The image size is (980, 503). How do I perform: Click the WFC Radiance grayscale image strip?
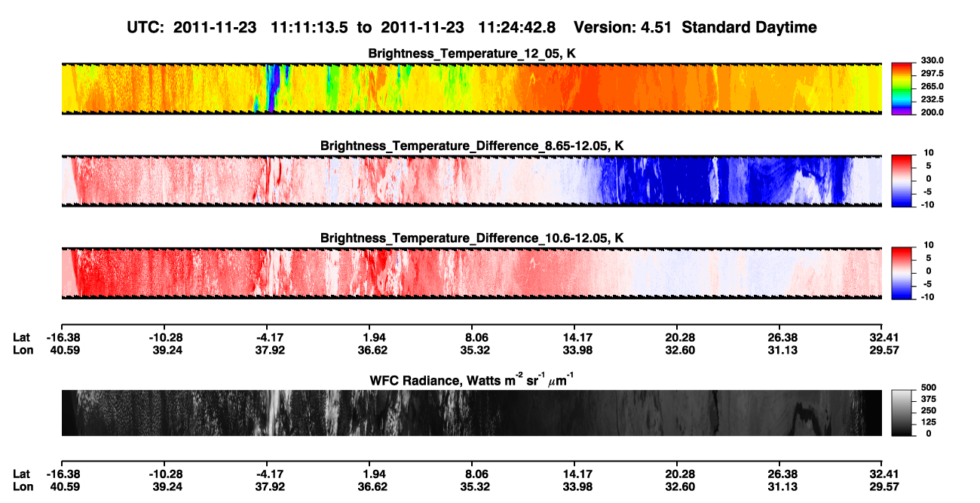pyautogui.click(x=471, y=413)
